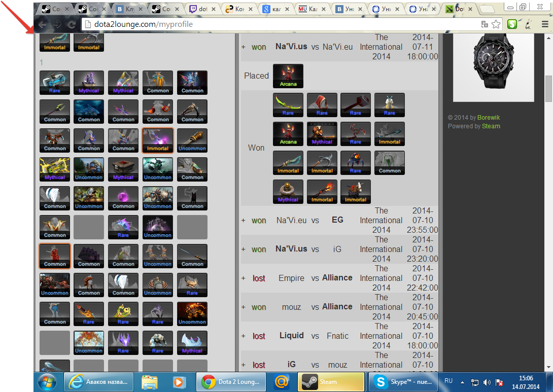Screen dimensions: 553x392
Task: Go back using the browser back arrow
Action: click(x=43, y=24)
